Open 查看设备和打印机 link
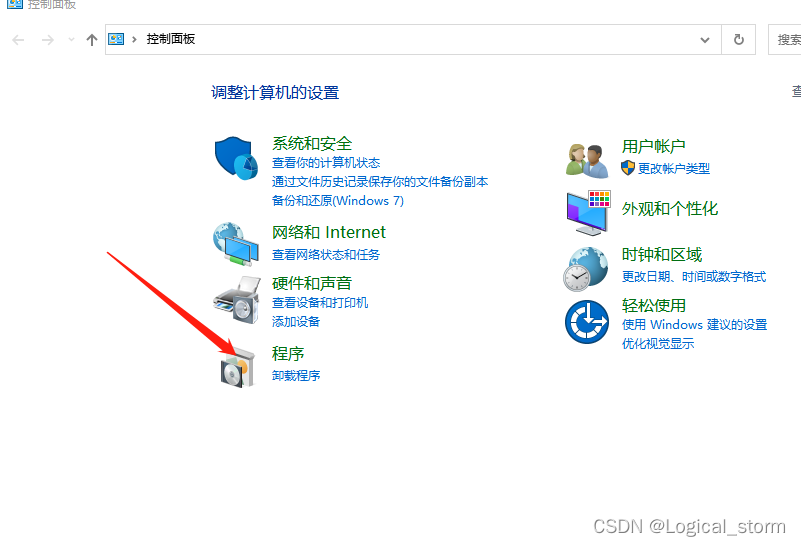The height and width of the screenshot is (546, 801). point(320,303)
